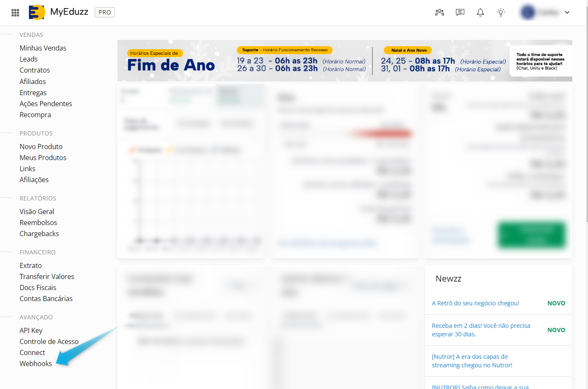Click the user profile avatar
This screenshot has height=389, width=588.
pyautogui.click(x=528, y=12)
